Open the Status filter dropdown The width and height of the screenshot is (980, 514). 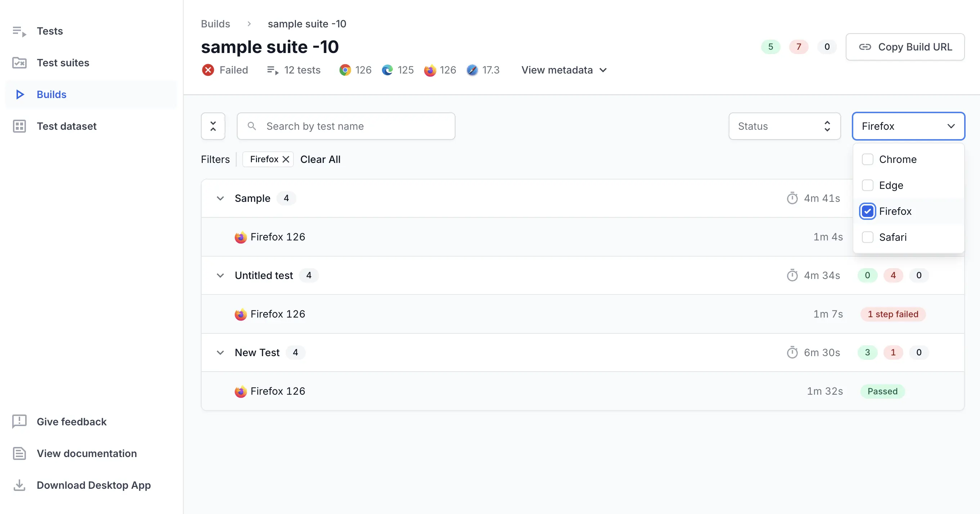click(x=784, y=126)
